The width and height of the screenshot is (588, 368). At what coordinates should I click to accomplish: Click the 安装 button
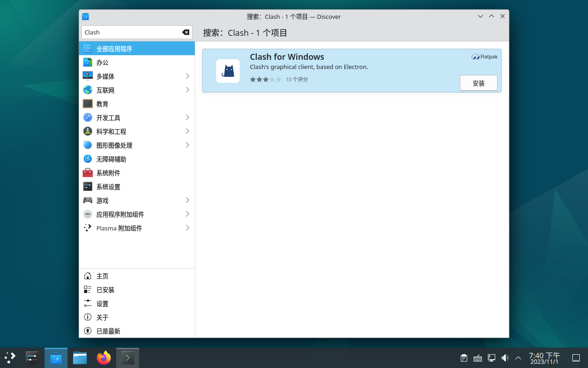[x=478, y=83]
